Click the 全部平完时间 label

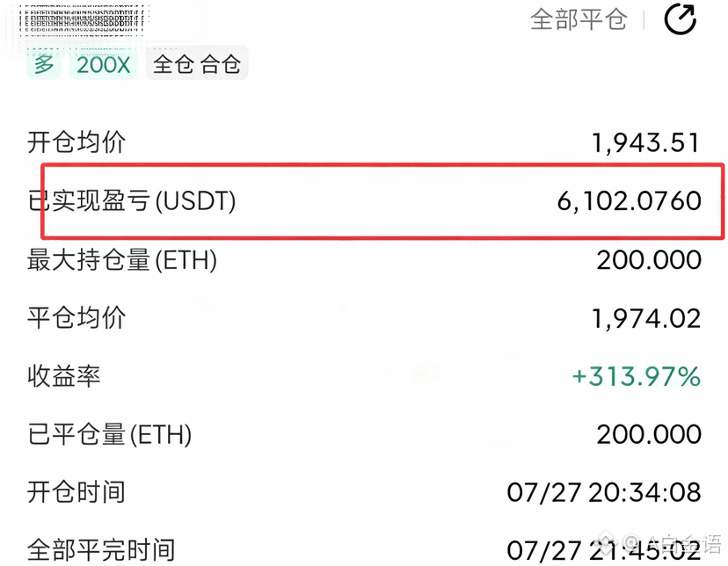[x=101, y=550]
